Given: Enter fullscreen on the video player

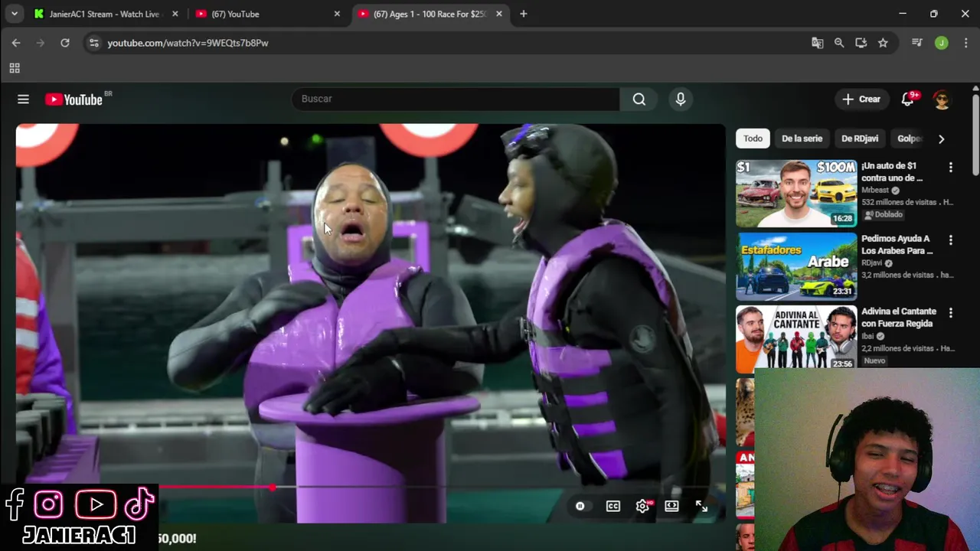Looking at the screenshot, I should pyautogui.click(x=701, y=506).
